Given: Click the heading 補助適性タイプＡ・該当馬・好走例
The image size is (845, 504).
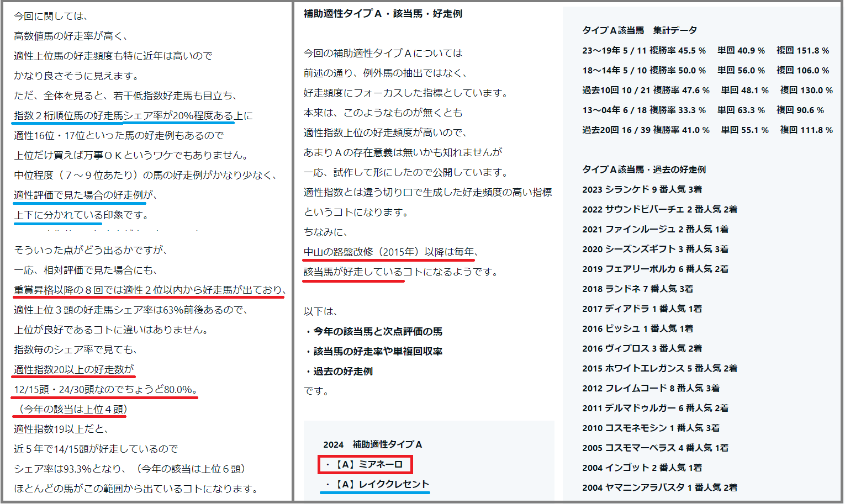Looking at the screenshot, I should [383, 13].
